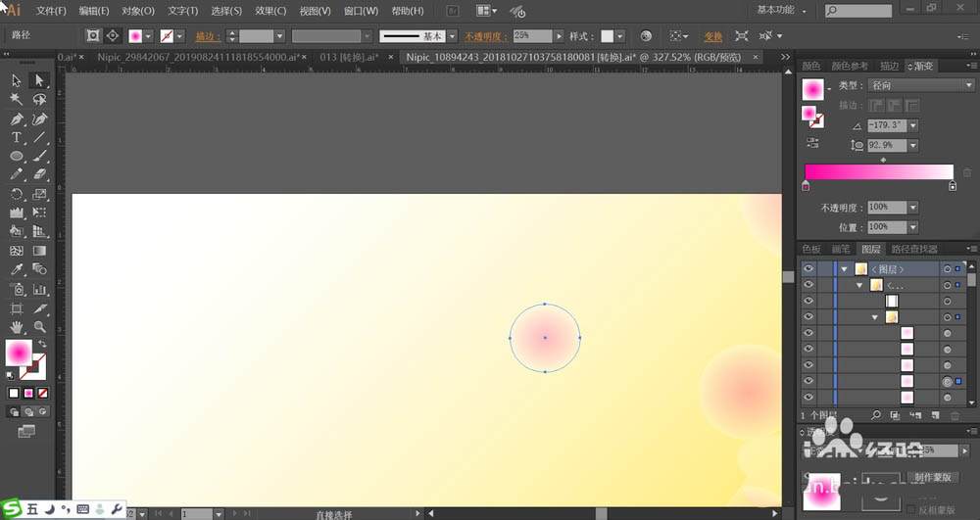Image resolution: width=980 pixels, height=520 pixels.
Task: Select the Hand tool
Action: (x=17, y=326)
